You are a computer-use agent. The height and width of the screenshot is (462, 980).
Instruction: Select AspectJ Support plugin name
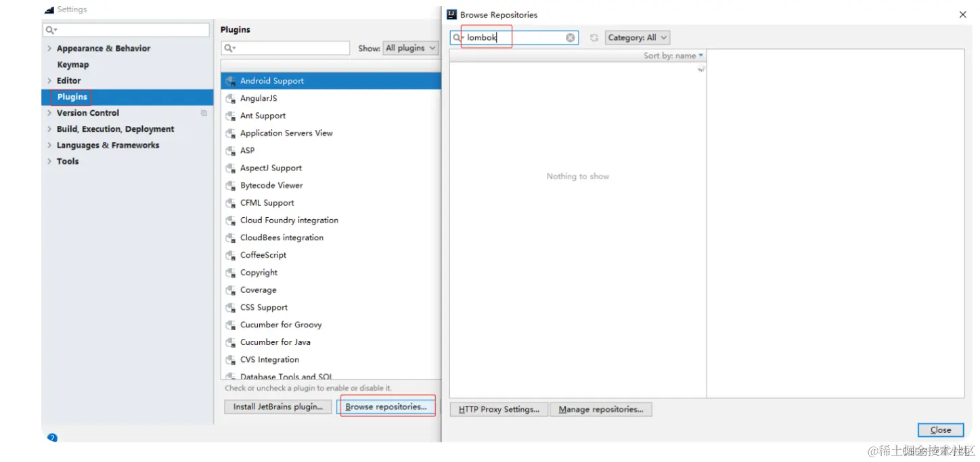coord(271,168)
